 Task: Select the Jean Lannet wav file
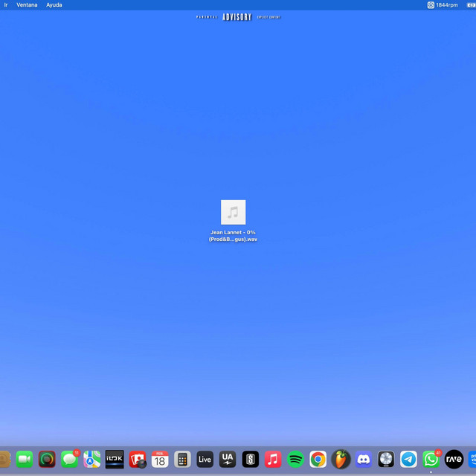tap(233, 213)
